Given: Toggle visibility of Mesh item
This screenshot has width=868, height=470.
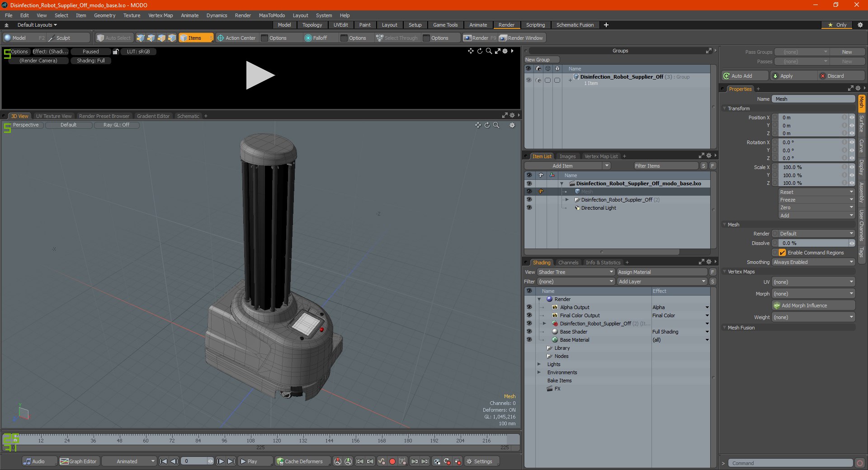Looking at the screenshot, I should tap(529, 191).
